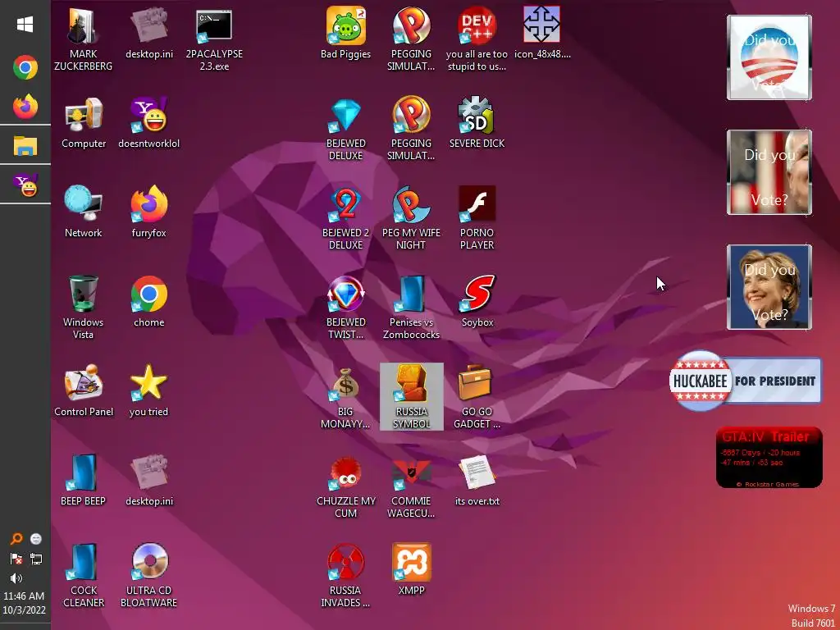The image size is (840, 630).
Task: Select the desktop.ini file beside BEEP BEEP
Action: [149, 481]
